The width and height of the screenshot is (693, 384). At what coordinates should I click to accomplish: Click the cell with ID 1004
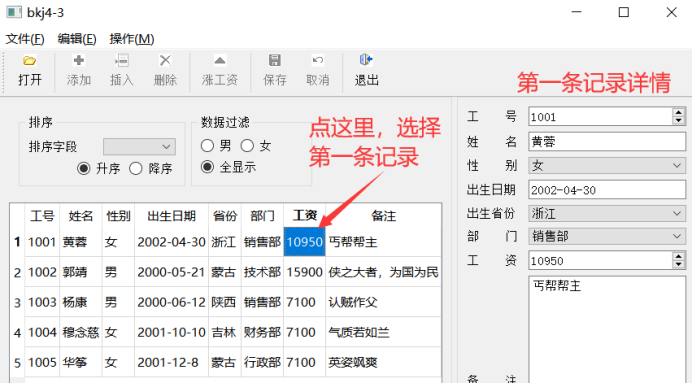coord(42,332)
